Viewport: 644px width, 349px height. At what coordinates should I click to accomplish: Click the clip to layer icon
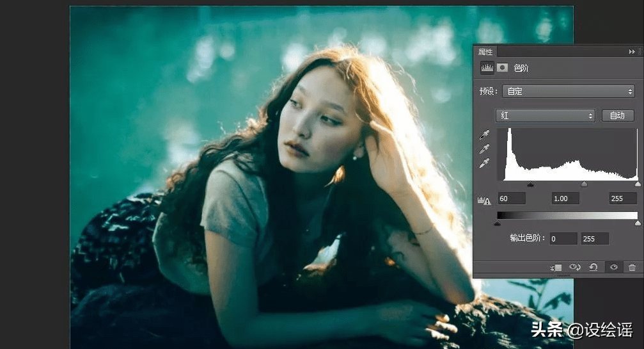tap(556, 268)
